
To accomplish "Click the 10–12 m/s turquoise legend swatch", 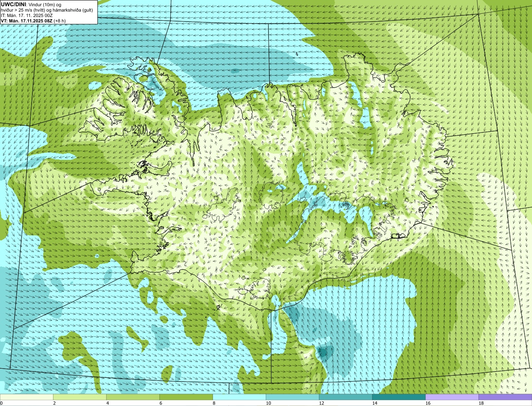I will pos(293,397).
